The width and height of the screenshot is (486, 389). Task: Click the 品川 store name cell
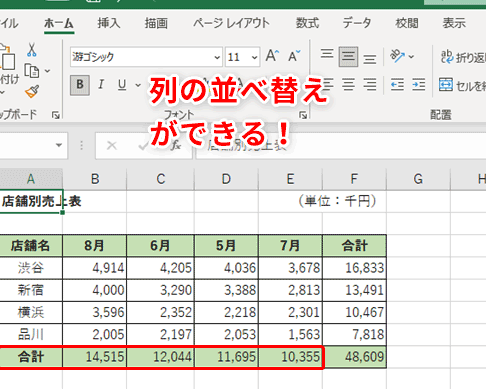click(x=31, y=334)
